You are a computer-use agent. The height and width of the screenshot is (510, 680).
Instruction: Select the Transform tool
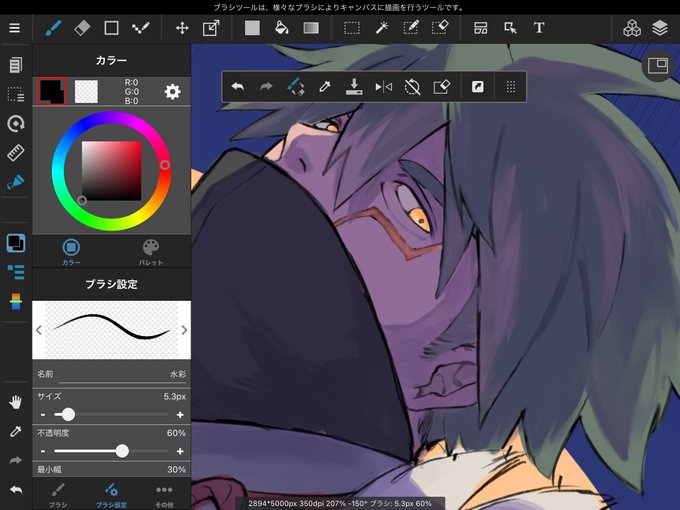coord(211,28)
